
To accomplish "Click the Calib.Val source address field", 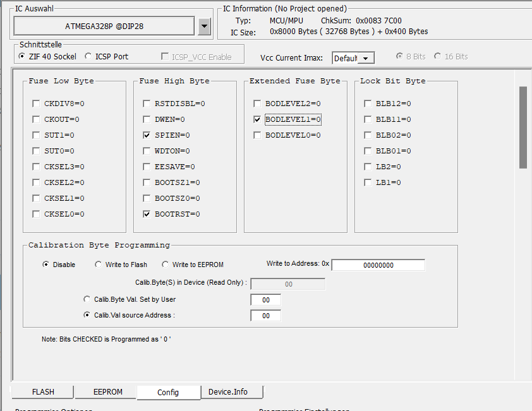I will (x=265, y=316).
